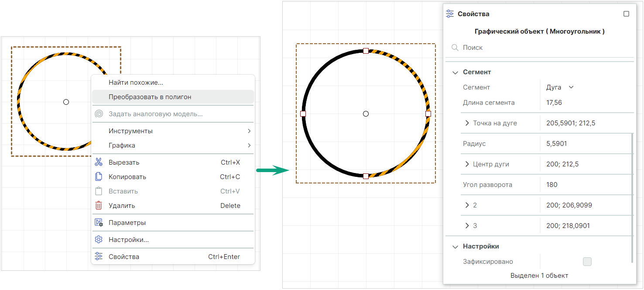Click the red trash Delete icon
The width and height of the screenshot is (644, 290).
pyautogui.click(x=99, y=206)
